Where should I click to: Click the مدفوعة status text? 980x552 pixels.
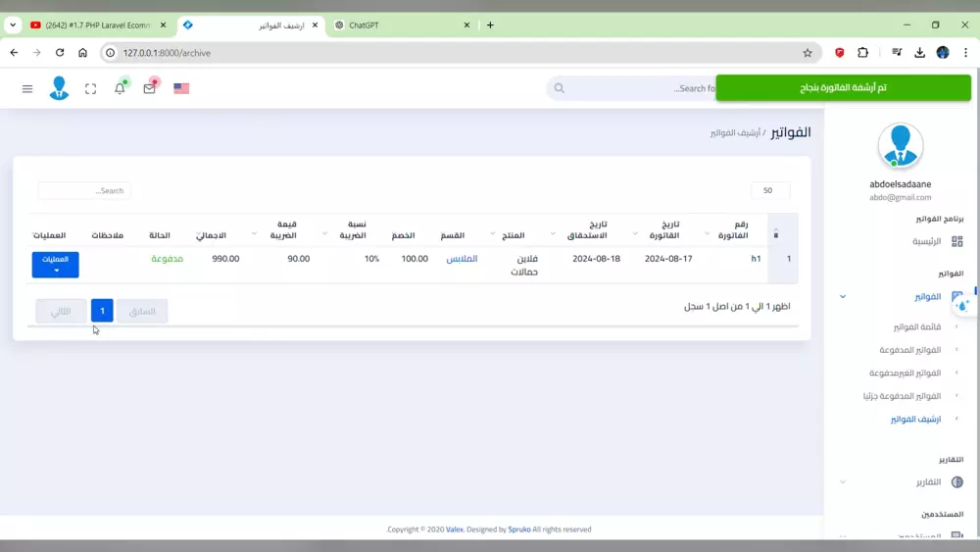[x=167, y=259]
